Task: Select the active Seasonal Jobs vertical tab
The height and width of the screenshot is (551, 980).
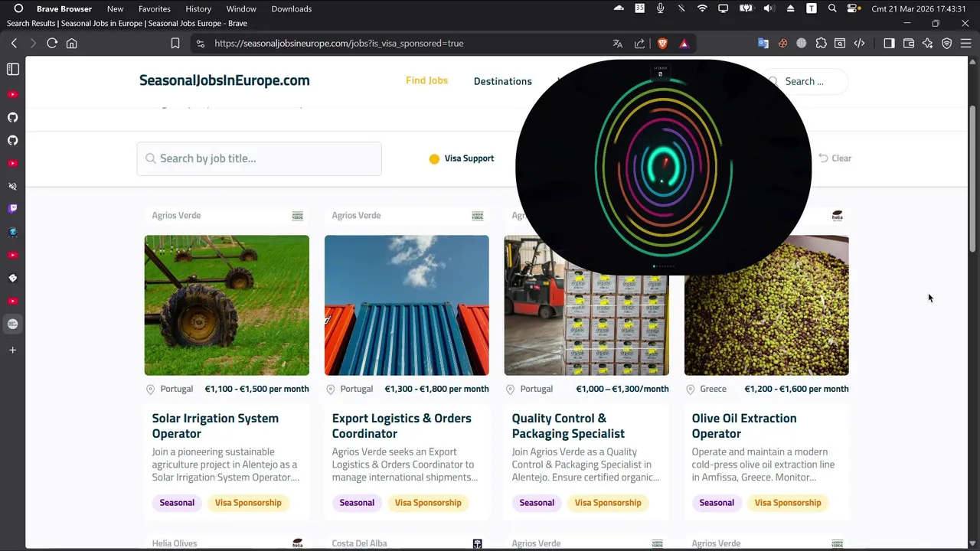Action: (x=13, y=324)
